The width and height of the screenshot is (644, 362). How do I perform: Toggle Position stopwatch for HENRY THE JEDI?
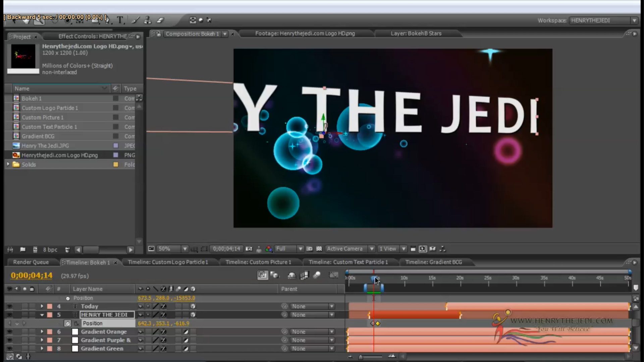[x=68, y=323]
